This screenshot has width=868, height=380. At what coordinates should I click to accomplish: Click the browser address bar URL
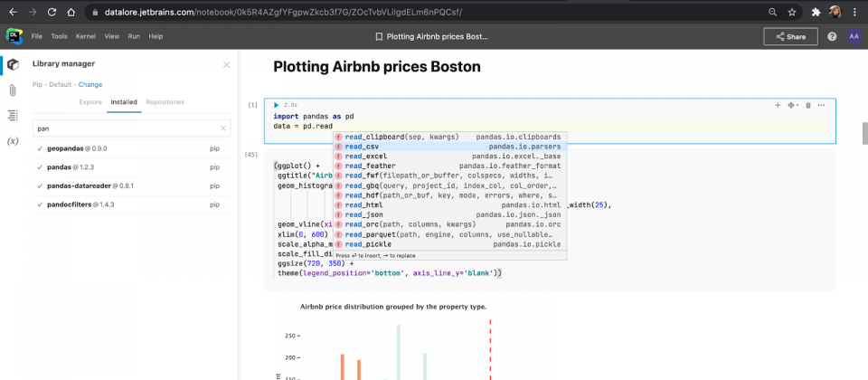click(x=282, y=12)
